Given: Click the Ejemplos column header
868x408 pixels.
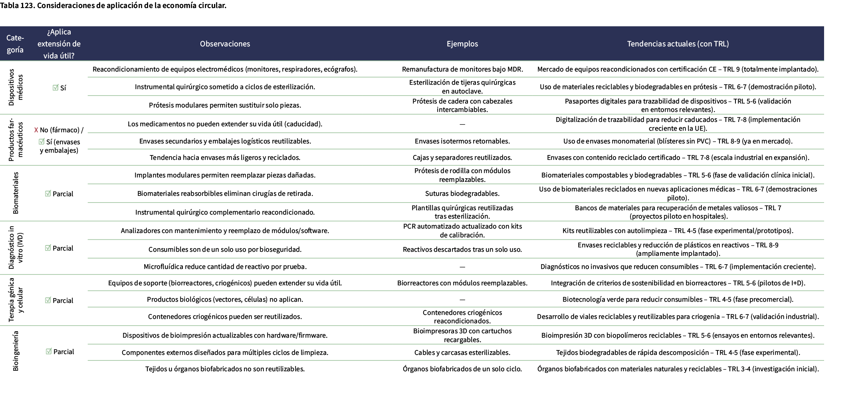Looking at the screenshot, I should pos(462,44).
